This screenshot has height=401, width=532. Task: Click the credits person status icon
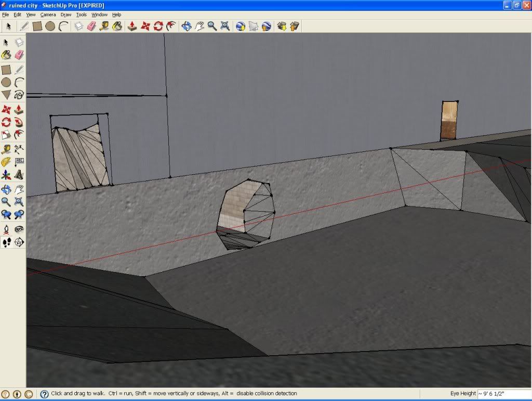pos(17,394)
